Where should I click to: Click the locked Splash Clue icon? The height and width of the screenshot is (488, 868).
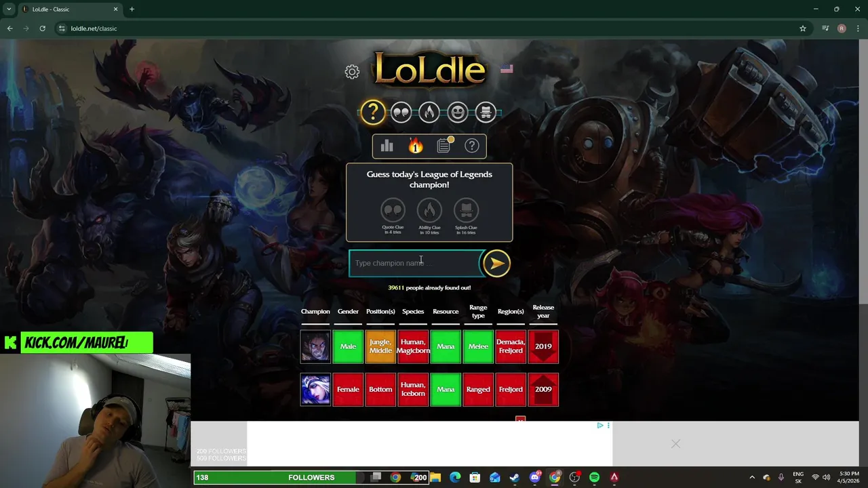click(x=466, y=210)
